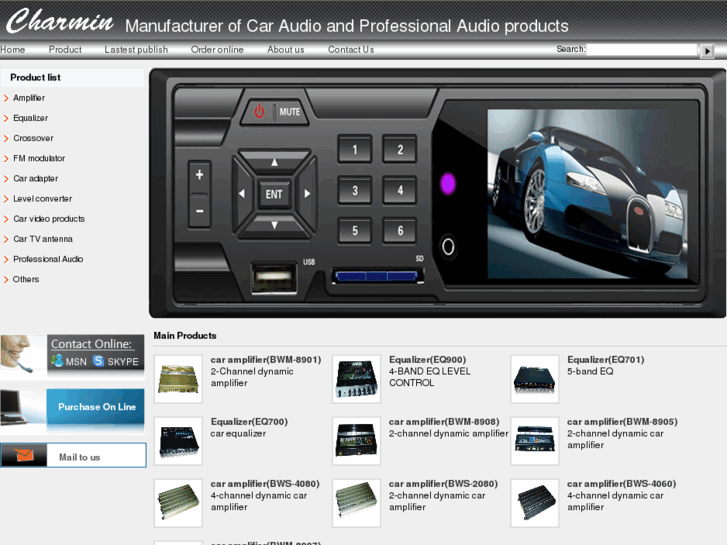Open car amplifier(BWM-8905) title link
Screen dimensions: 727x545
(622, 422)
